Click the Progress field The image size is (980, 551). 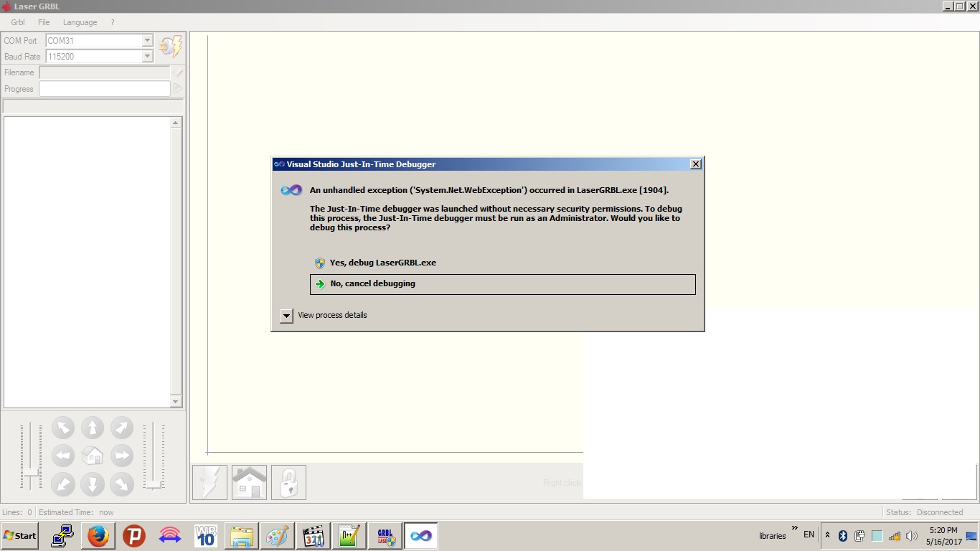105,88
